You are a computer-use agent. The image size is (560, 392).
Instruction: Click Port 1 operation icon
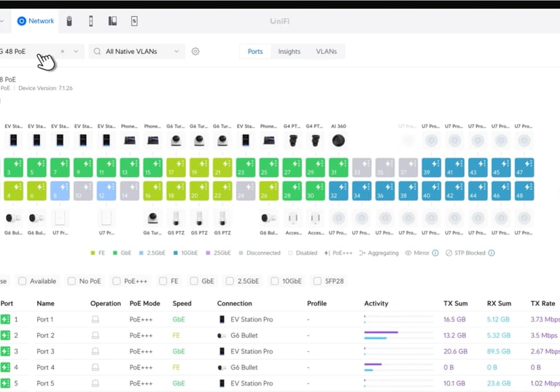click(96, 319)
